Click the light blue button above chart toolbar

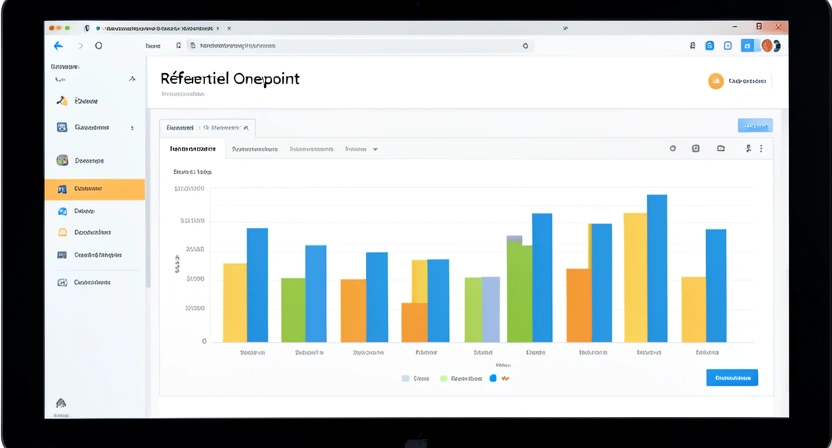[755, 126]
